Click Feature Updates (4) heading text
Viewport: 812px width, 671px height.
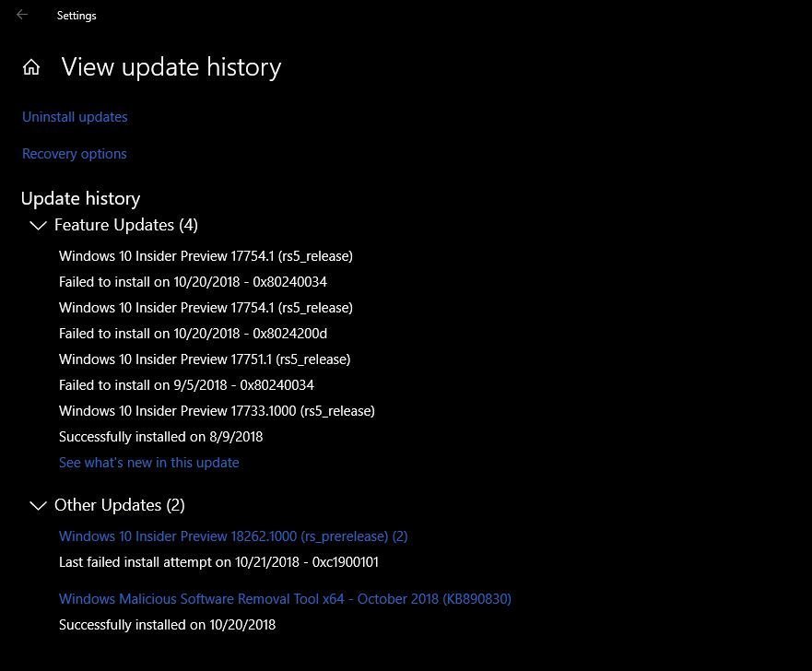click(126, 225)
